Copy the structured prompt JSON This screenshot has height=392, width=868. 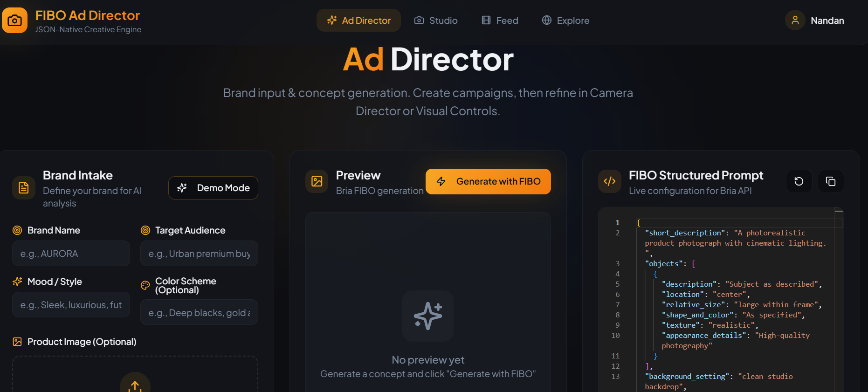831,181
